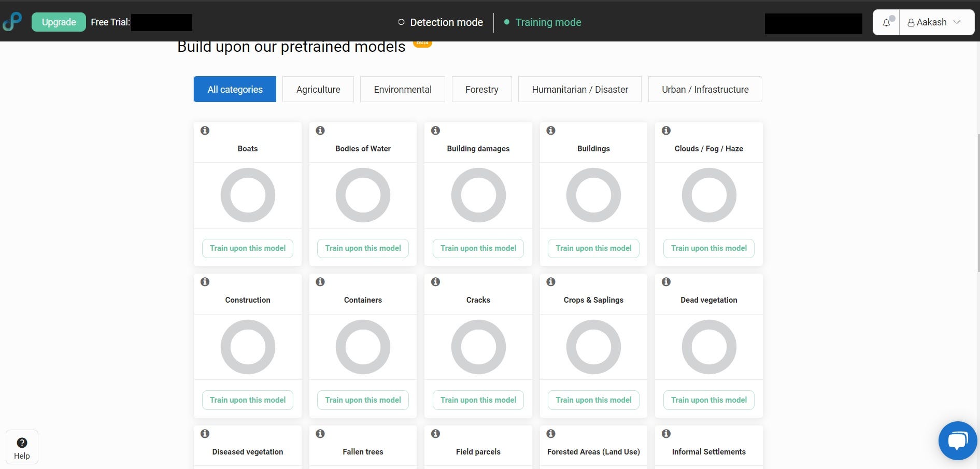Switch to Detection mode
The image size is (980, 469).
pos(441,22)
